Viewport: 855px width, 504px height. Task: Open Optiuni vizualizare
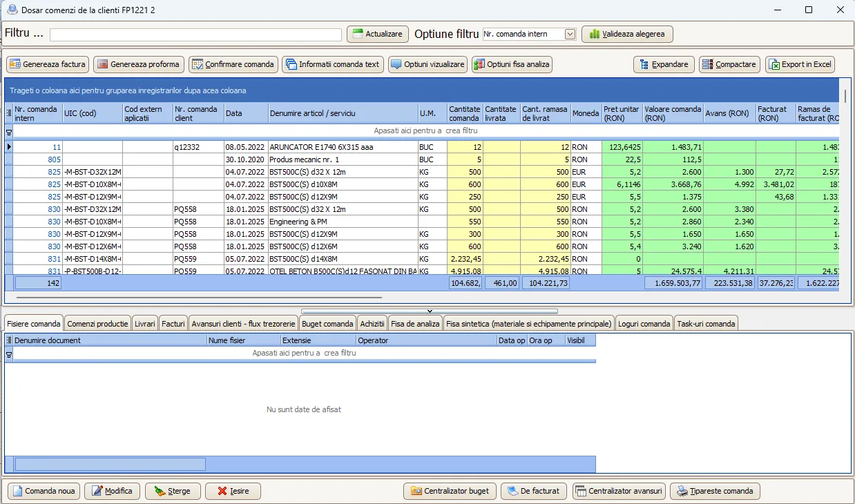pos(427,64)
